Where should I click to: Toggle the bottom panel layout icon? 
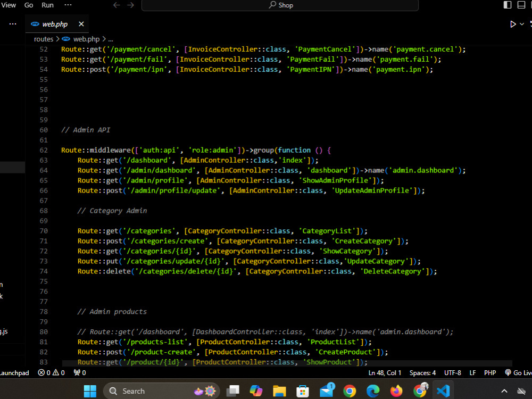click(521, 5)
